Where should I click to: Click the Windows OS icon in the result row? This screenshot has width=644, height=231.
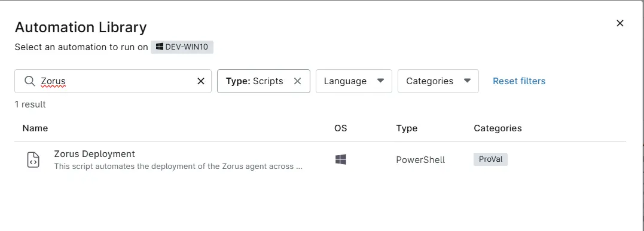340,159
